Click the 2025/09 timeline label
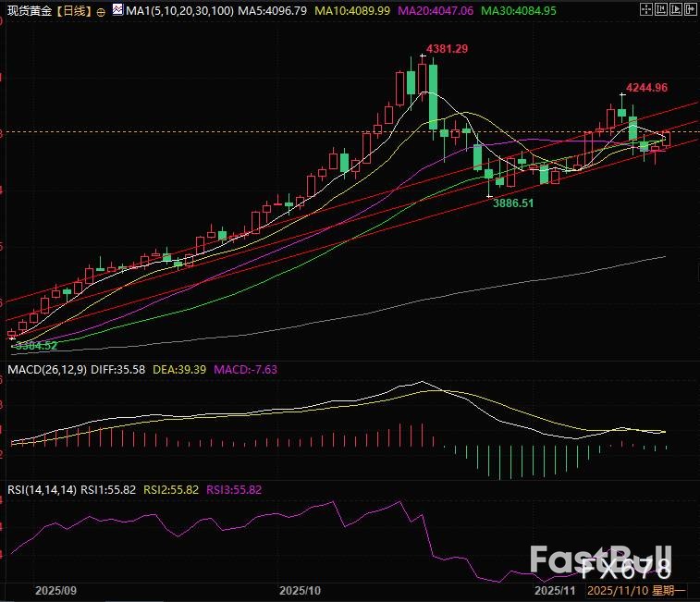The image size is (700, 602). [x=56, y=589]
